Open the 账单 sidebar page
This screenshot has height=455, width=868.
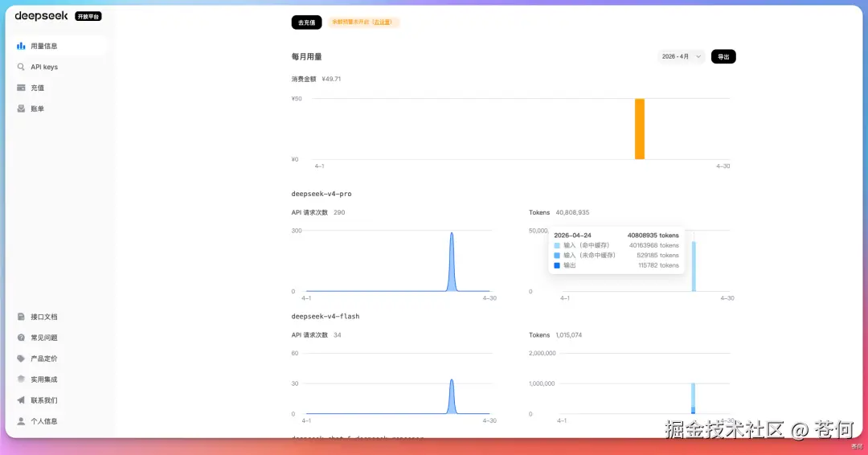click(58, 109)
